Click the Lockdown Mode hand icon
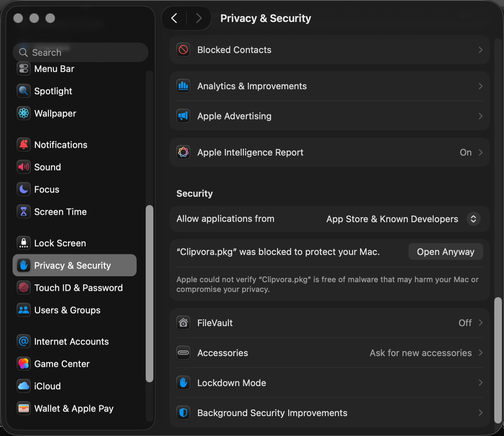This screenshot has height=436, width=504. click(x=183, y=383)
